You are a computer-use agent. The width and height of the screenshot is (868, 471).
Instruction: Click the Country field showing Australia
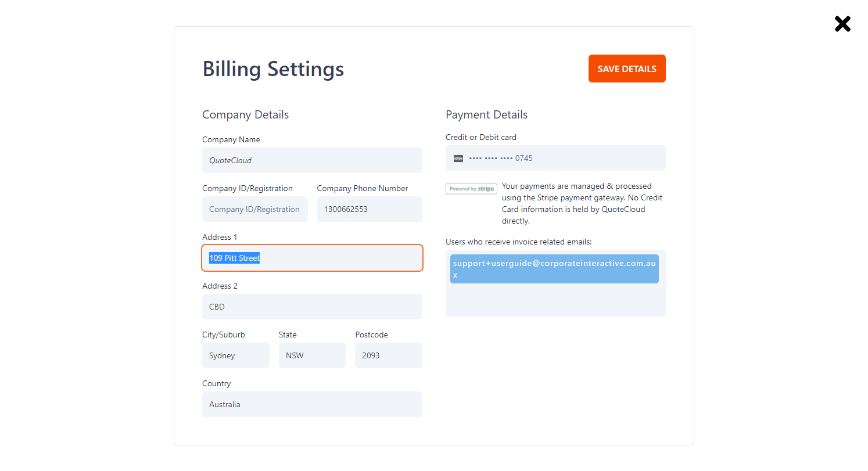pyautogui.click(x=312, y=404)
